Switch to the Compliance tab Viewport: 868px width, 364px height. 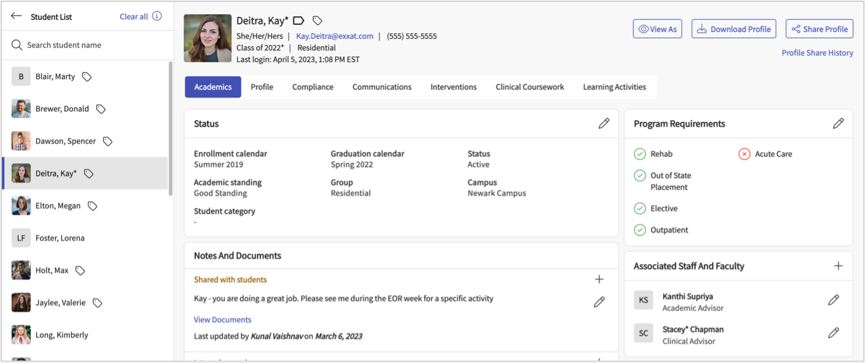pyautogui.click(x=312, y=87)
